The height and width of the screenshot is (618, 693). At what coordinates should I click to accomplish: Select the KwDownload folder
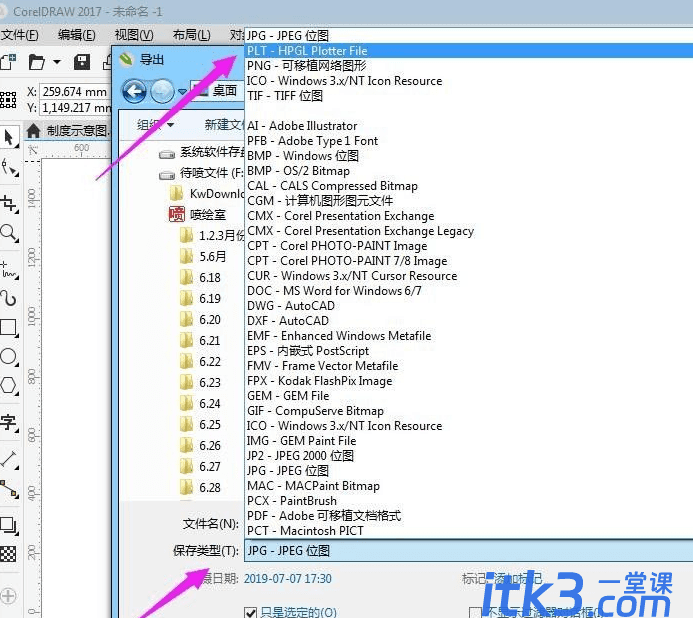click(207, 194)
